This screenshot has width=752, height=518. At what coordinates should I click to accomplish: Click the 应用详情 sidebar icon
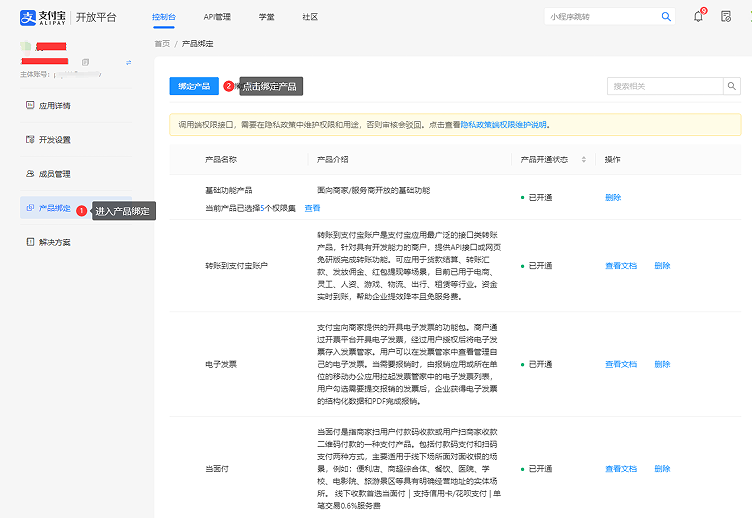[x=29, y=105]
